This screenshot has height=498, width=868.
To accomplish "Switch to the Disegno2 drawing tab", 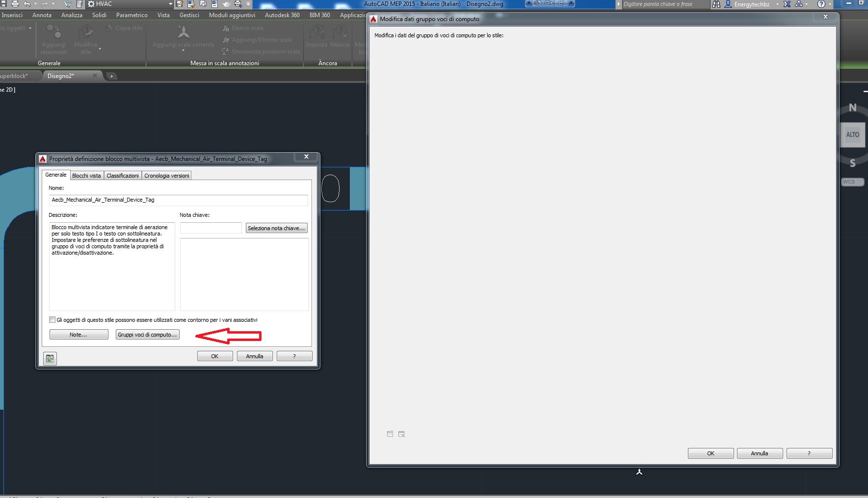I will pyautogui.click(x=61, y=76).
